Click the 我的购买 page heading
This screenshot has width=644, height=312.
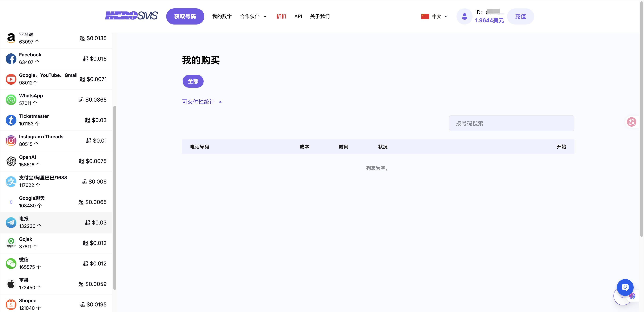[x=201, y=60]
